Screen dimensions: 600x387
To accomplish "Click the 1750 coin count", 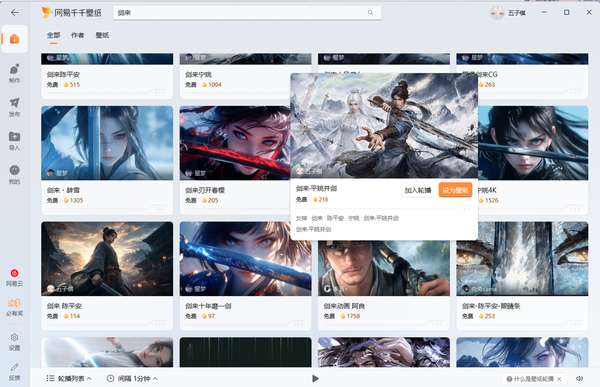I will (353, 316).
